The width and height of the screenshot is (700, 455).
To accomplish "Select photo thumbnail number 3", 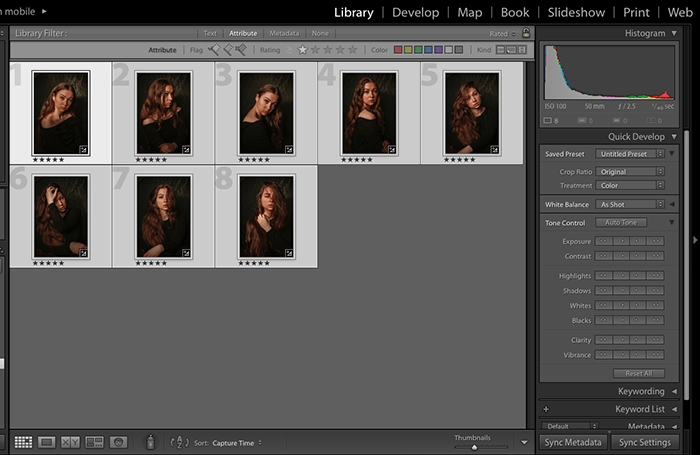I will [x=266, y=113].
